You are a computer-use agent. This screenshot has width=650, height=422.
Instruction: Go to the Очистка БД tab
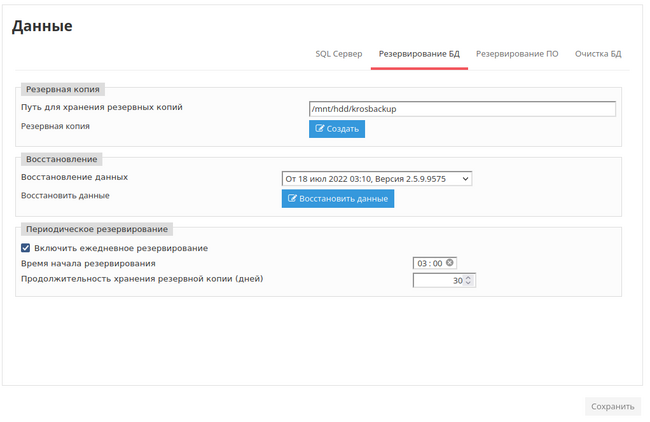[598, 54]
